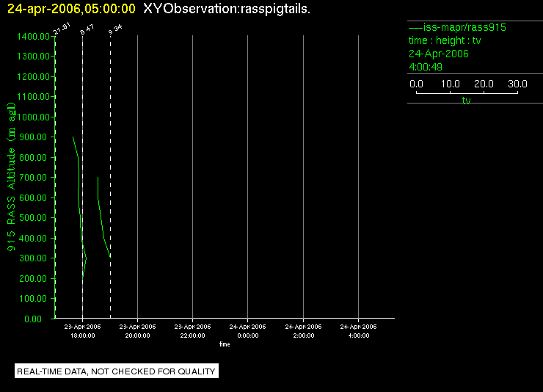Click the yellow timestamp 24-apr-2006,05:00:00
Screen dimensions: 543x392
(71, 9)
